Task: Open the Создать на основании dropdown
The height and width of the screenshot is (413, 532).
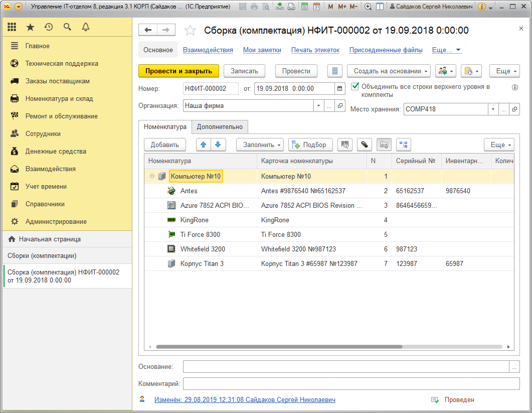Action: tap(389, 71)
